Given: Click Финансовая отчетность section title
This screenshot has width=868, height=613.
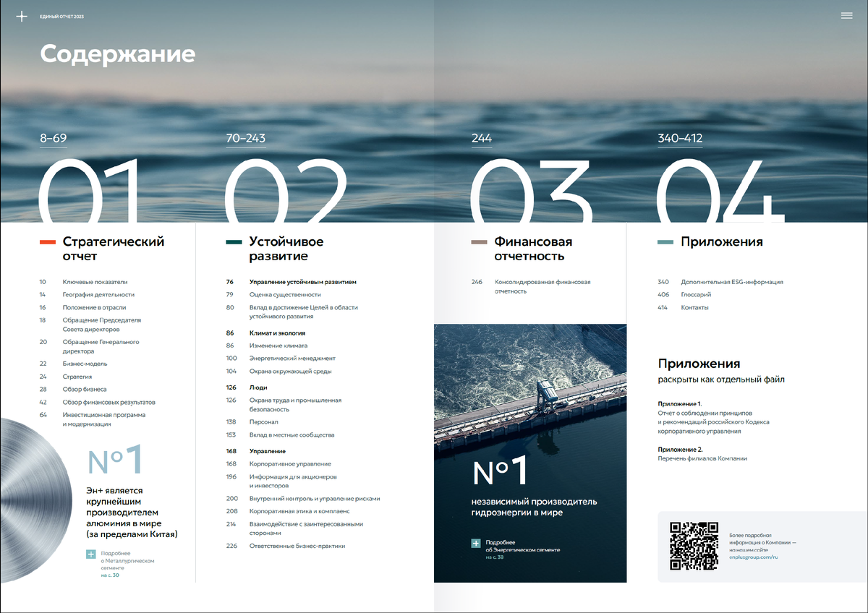Looking at the screenshot, I should click(534, 249).
